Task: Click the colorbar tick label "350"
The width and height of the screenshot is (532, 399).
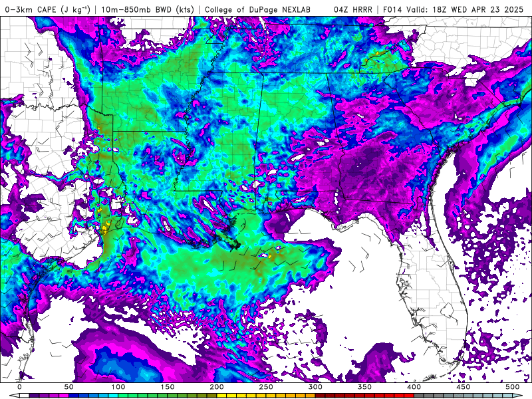Action: (364, 387)
